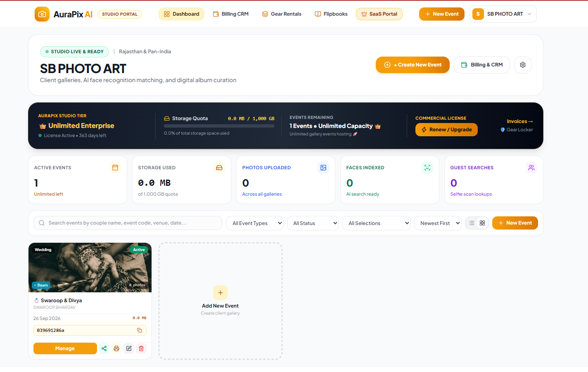Click the New Event button in the filter bar
Screen dimensions: 588x372
point(515,223)
